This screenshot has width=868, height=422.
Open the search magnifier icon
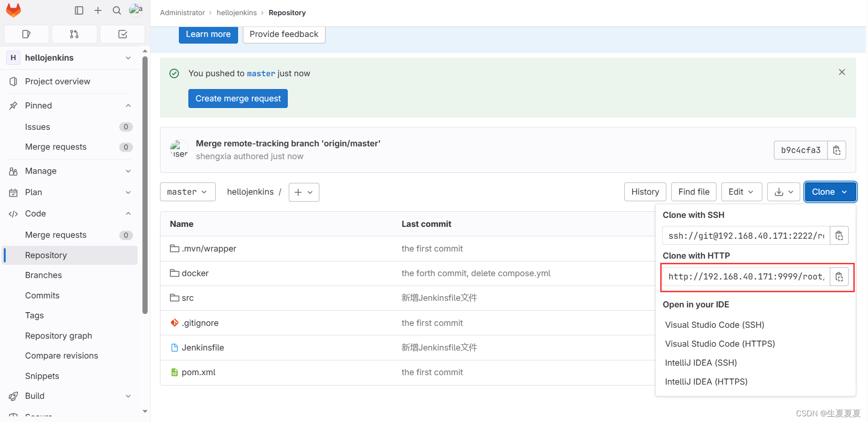117,10
